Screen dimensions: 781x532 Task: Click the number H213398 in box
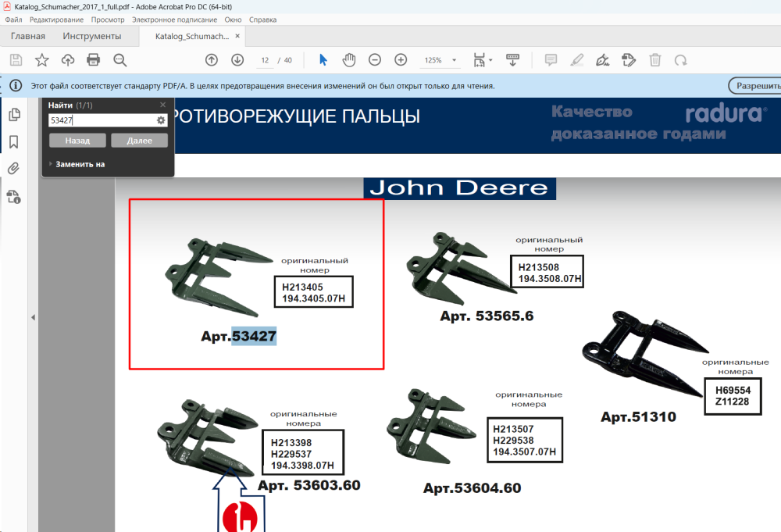click(x=291, y=442)
